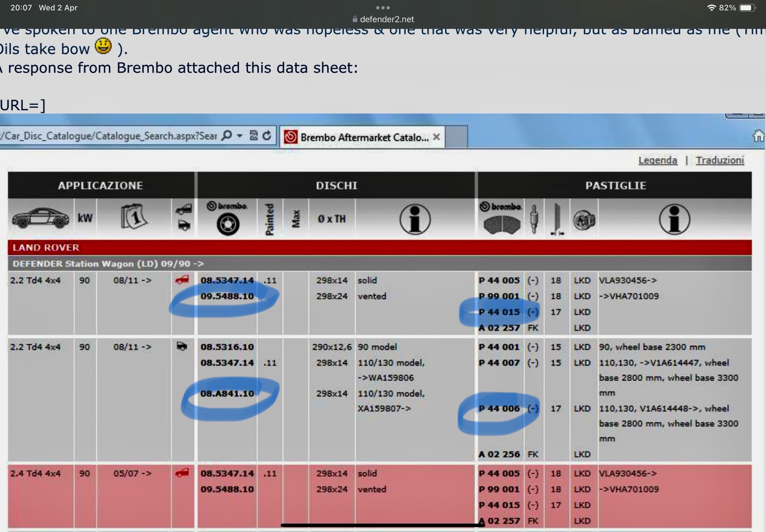
Task: Open the Legenda link
Action: coord(657,161)
